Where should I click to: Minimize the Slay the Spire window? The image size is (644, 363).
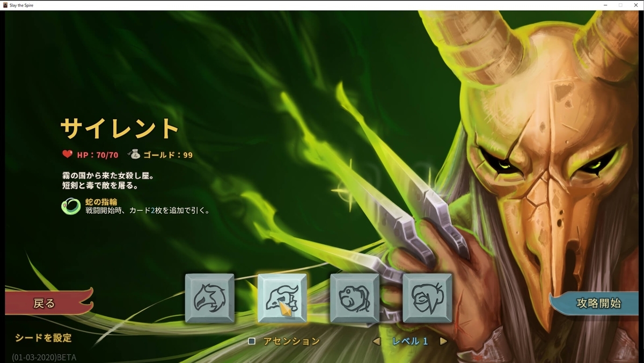click(x=606, y=5)
